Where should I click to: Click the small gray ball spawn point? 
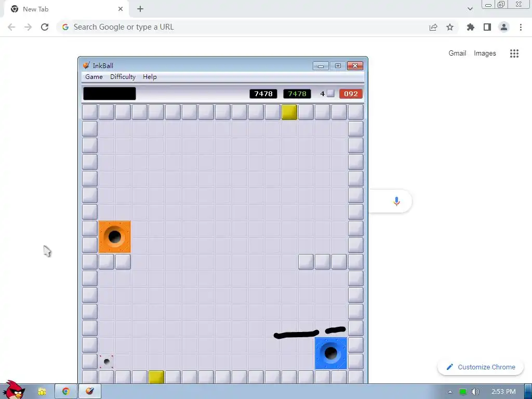coord(107,362)
